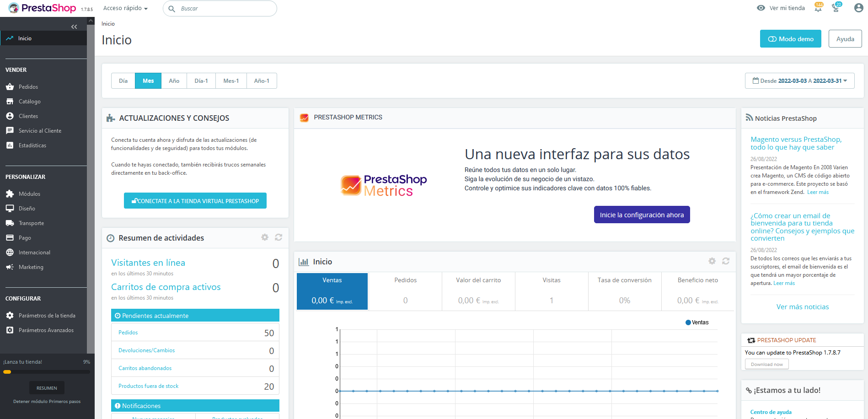Open Catálogo store icon in sidebar
The image size is (868, 419).
tap(10, 101)
